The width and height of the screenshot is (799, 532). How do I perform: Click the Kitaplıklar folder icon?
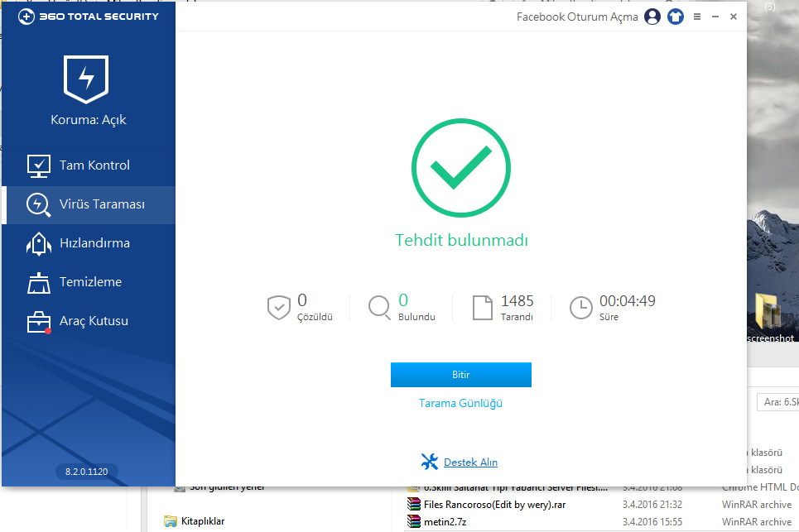[x=171, y=521]
